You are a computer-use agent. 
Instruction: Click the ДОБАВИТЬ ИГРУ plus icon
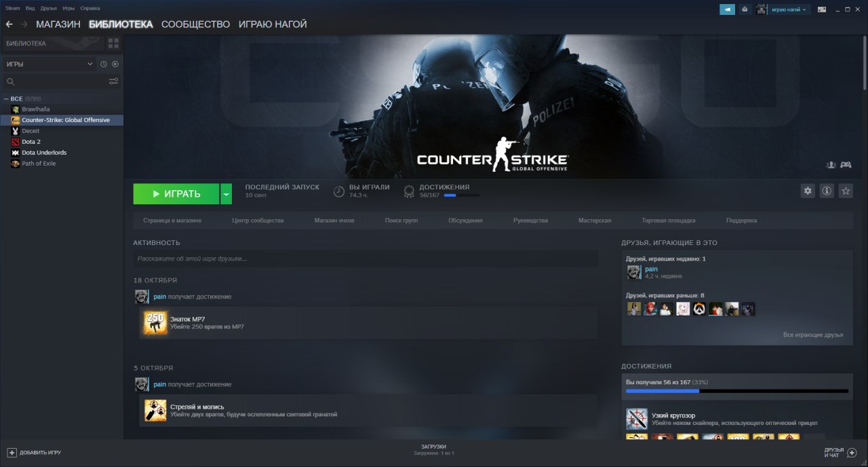coord(12,452)
